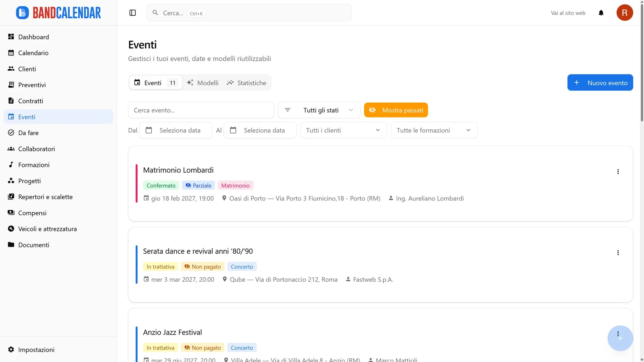Click the gio 18 feb 2027 date

[179, 198]
